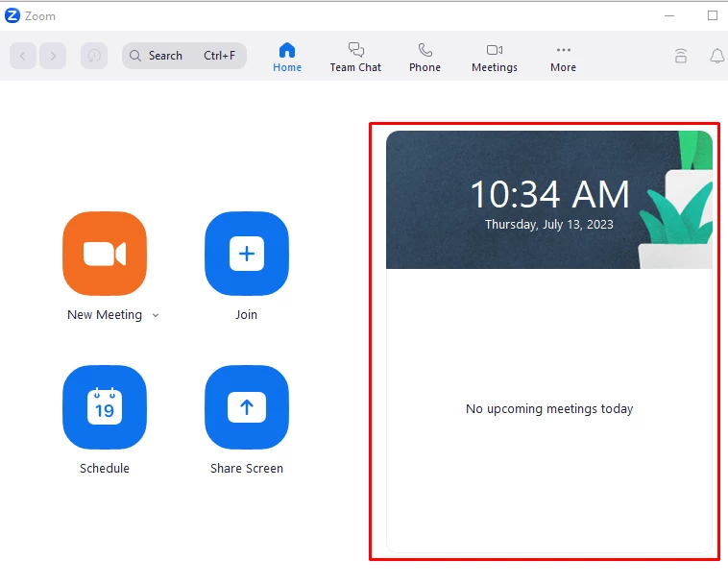Click the Share Screen label

click(247, 468)
